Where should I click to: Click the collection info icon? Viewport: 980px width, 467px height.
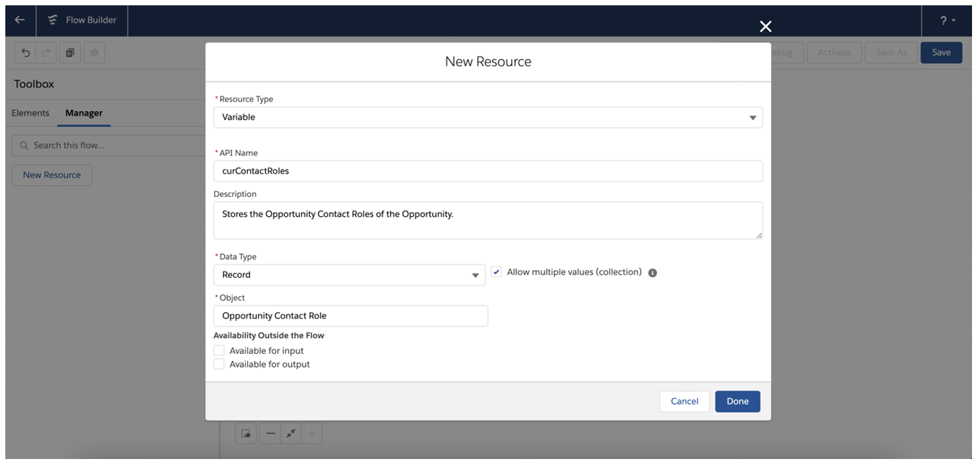coord(652,273)
